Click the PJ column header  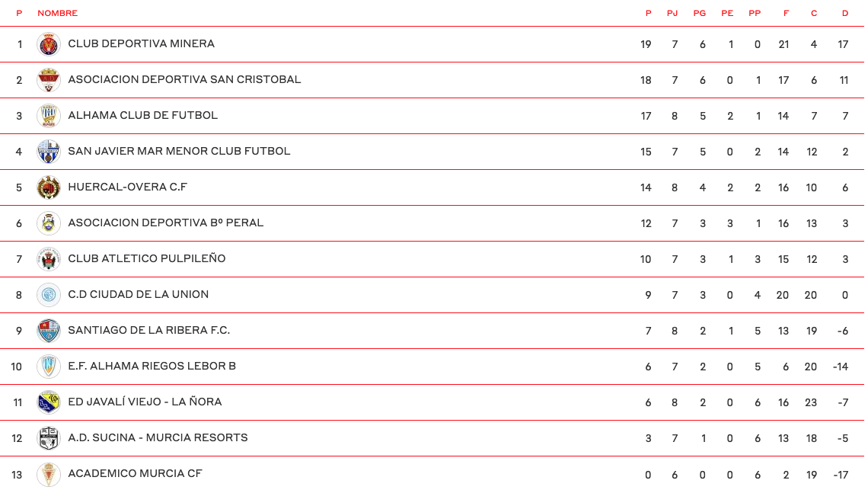tap(672, 13)
